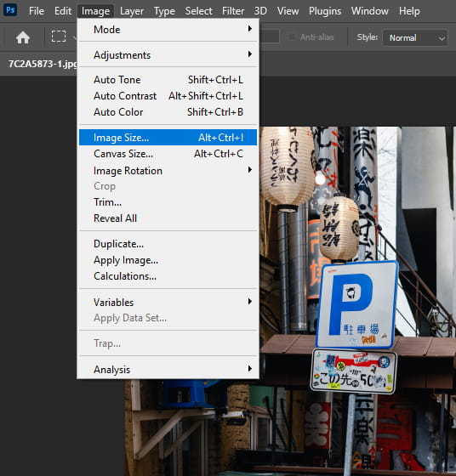
Task: Open the Style dropdown set to Normal
Action: tap(415, 37)
